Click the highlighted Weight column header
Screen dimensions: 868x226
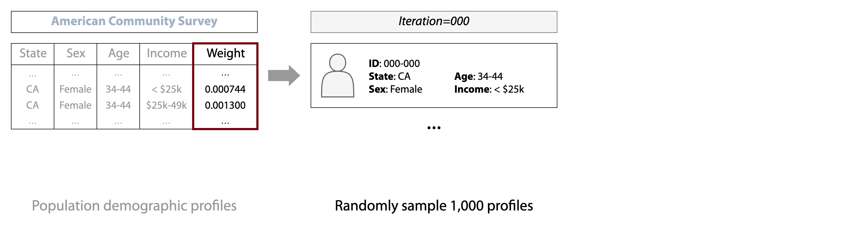[225, 53]
